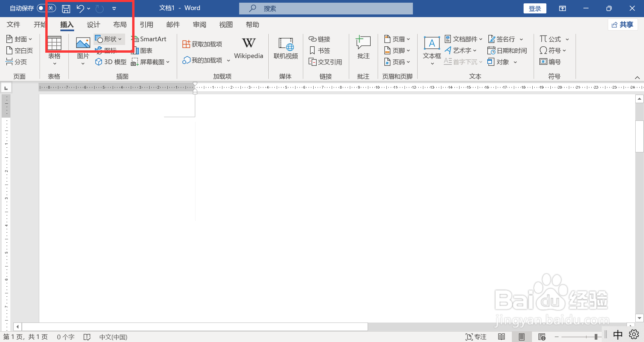This screenshot has height=342, width=644.
Task: Open the 帮助 help tab
Action: [x=253, y=25]
